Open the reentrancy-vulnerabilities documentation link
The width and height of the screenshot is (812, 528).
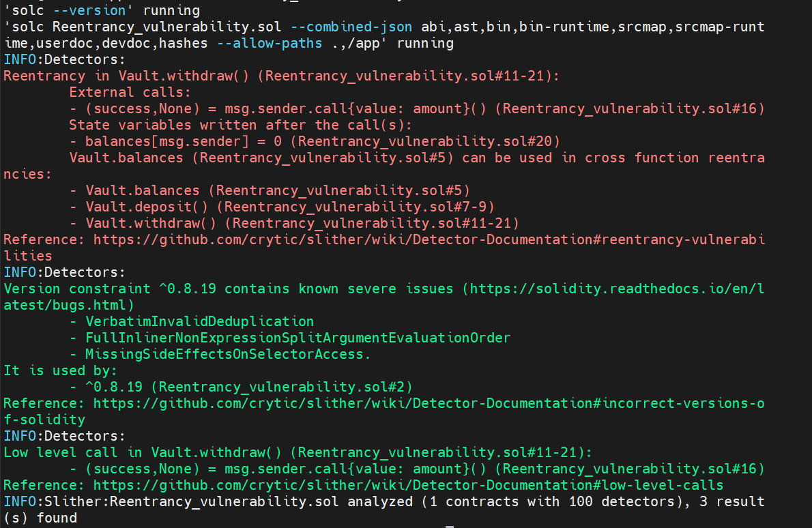tap(429, 239)
